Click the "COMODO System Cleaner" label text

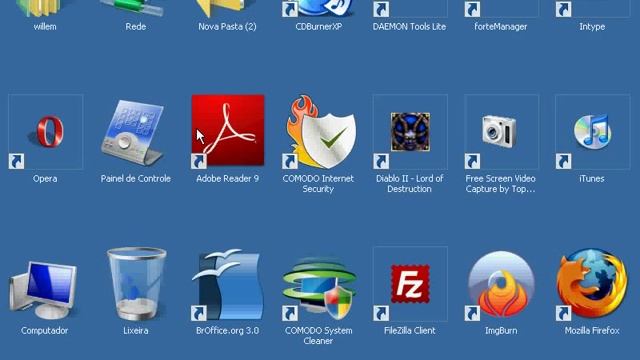(x=318, y=336)
